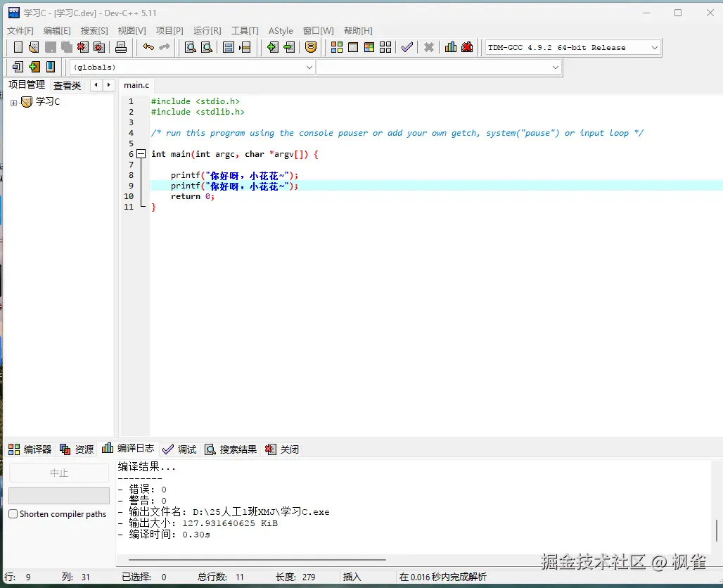Viewport: 723px width, 588px height.
Task: Open the AStyle menu
Action: click(x=281, y=30)
